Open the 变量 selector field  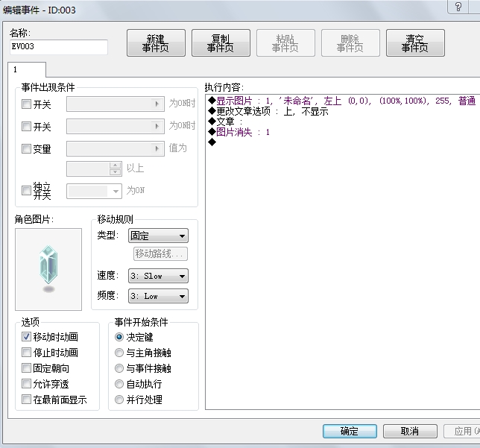coord(116,148)
